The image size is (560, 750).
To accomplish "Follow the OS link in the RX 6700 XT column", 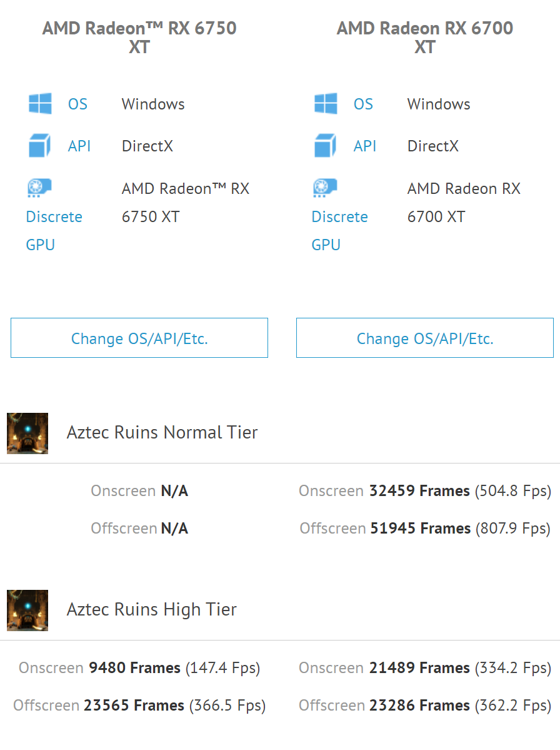I will [x=363, y=104].
